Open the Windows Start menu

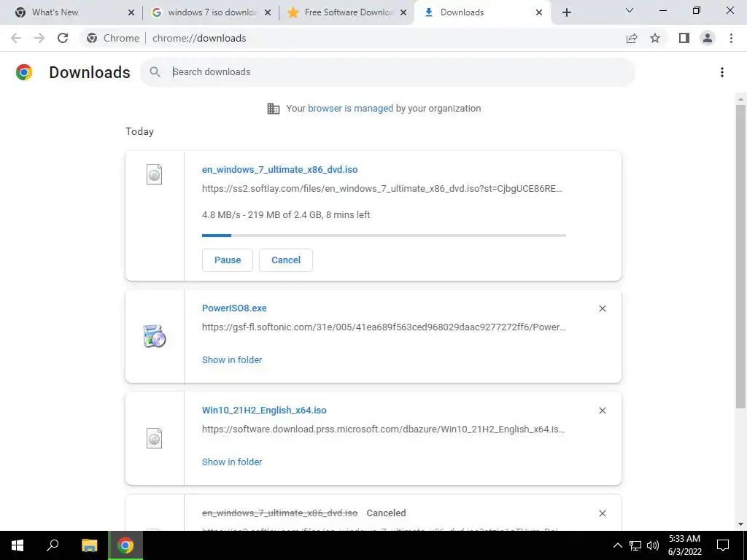[x=18, y=545]
